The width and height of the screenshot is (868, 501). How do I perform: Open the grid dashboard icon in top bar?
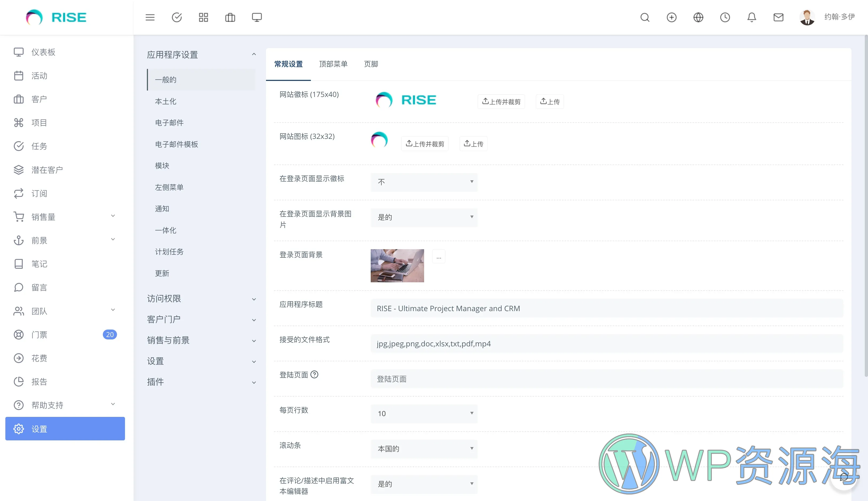pos(203,17)
